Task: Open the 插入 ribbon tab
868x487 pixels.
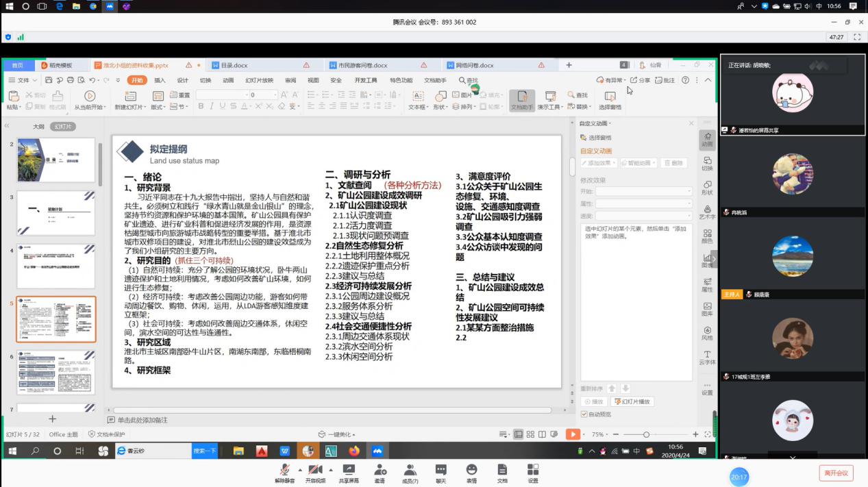Action: pos(160,80)
